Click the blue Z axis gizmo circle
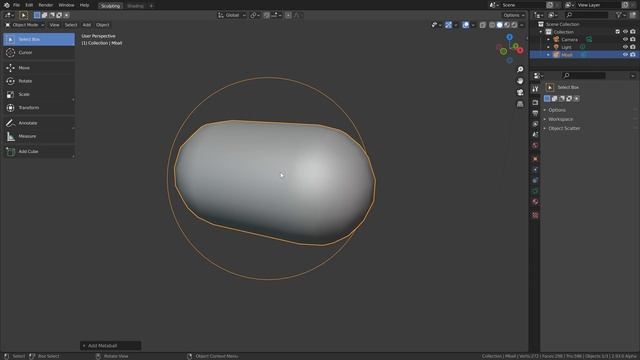 [509, 37]
